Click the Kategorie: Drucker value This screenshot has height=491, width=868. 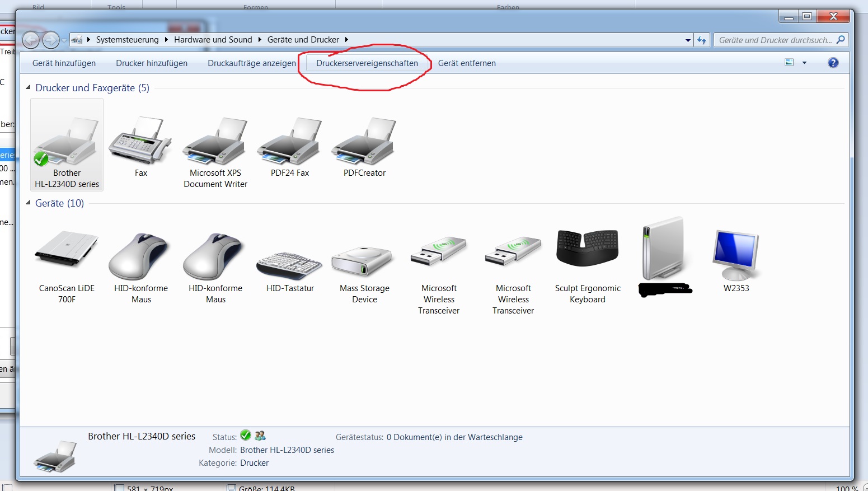pyautogui.click(x=254, y=463)
